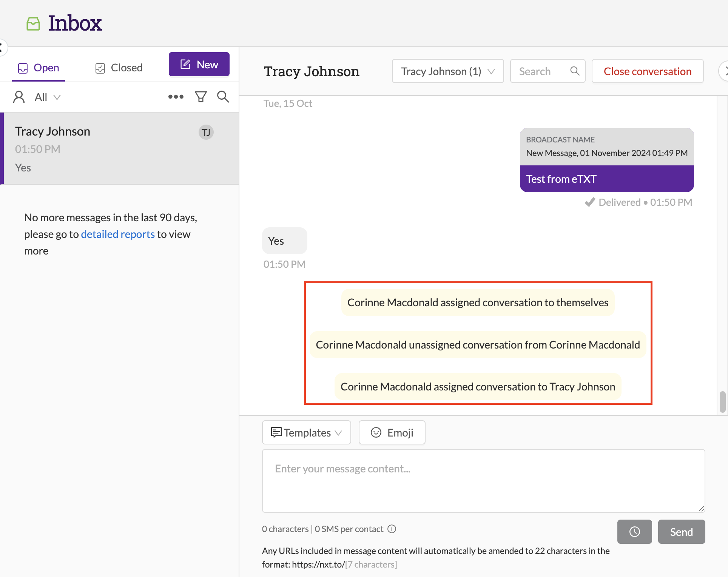
Task: Expand the Tracy Johnson (1) dropdown
Action: point(448,71)
